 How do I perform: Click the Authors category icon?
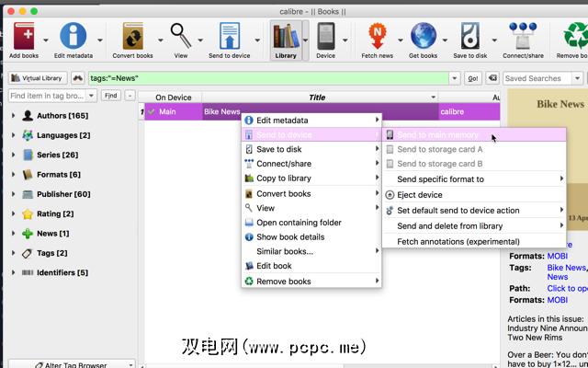(x=28, y=116)
